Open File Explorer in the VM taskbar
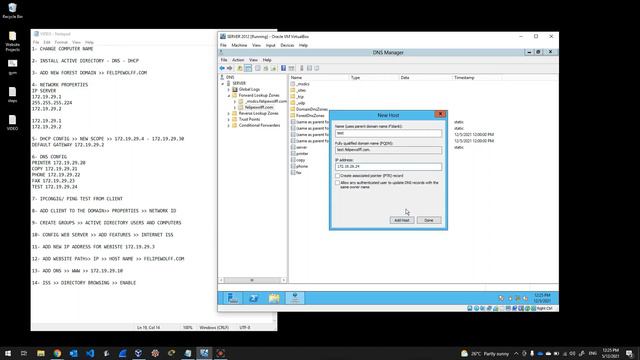The height and width of the screenshot is (360, 640). 274,298
